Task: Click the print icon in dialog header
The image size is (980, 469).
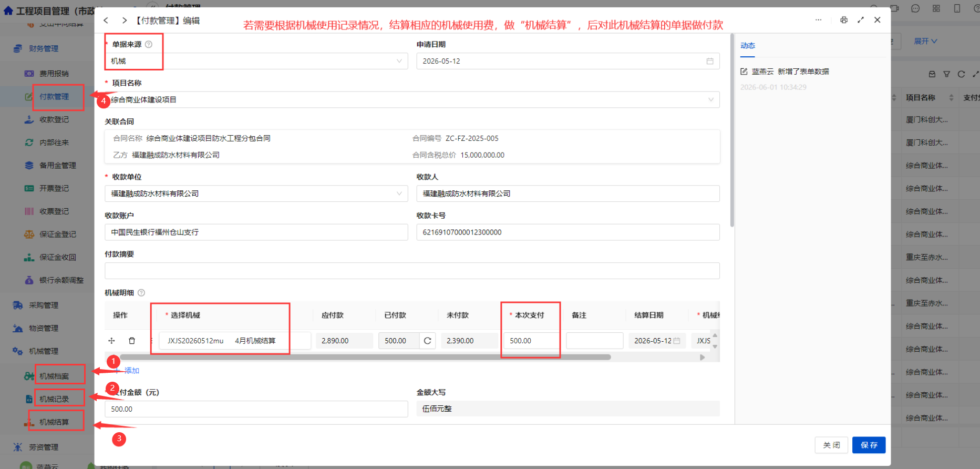Action: pos(844,20)
